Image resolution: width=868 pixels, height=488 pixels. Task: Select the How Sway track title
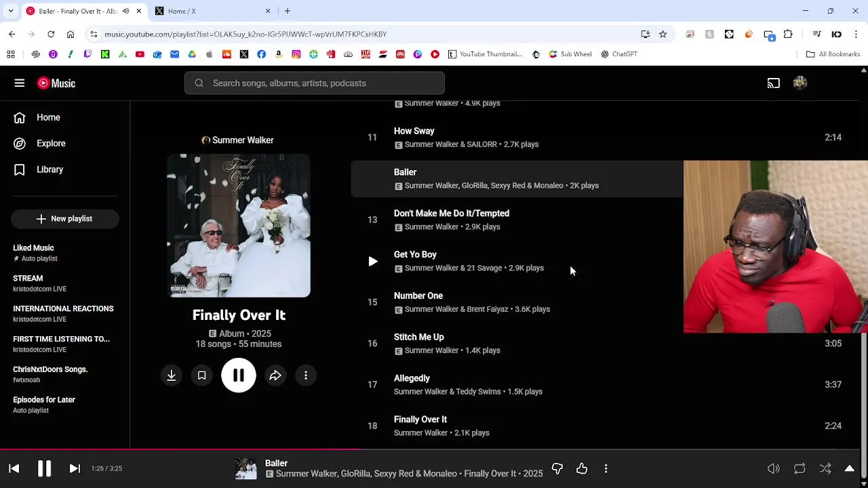coord(414,131)
